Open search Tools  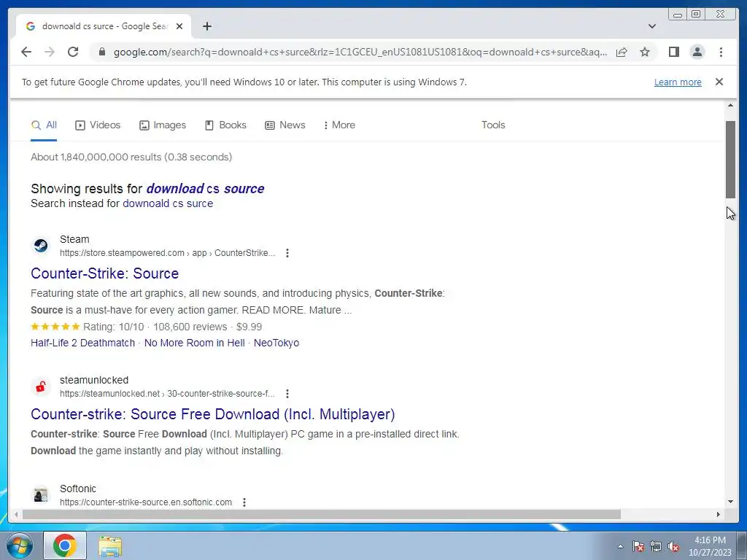coord(493,125)
